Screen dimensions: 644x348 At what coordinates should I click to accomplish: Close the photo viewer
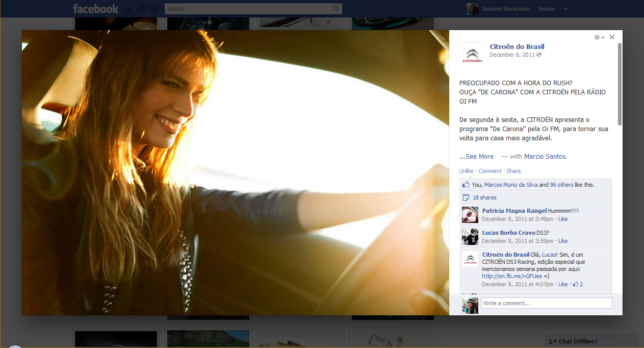tap(612, 37)
